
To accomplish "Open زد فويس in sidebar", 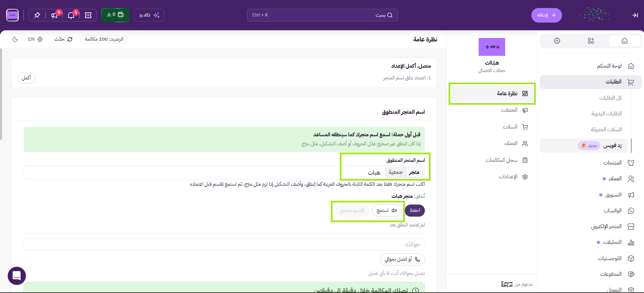I will [x=583, y=146].
